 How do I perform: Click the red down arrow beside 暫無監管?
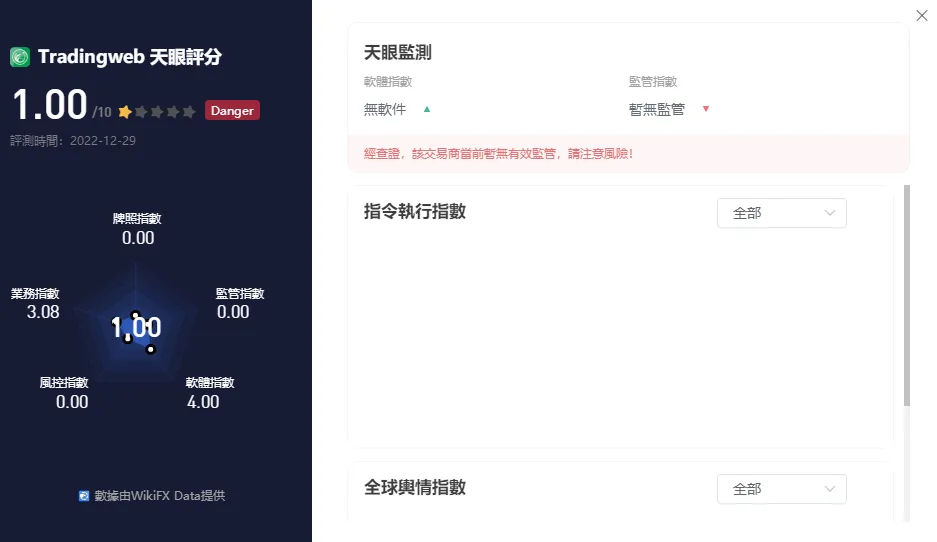(x=706, y=109)
